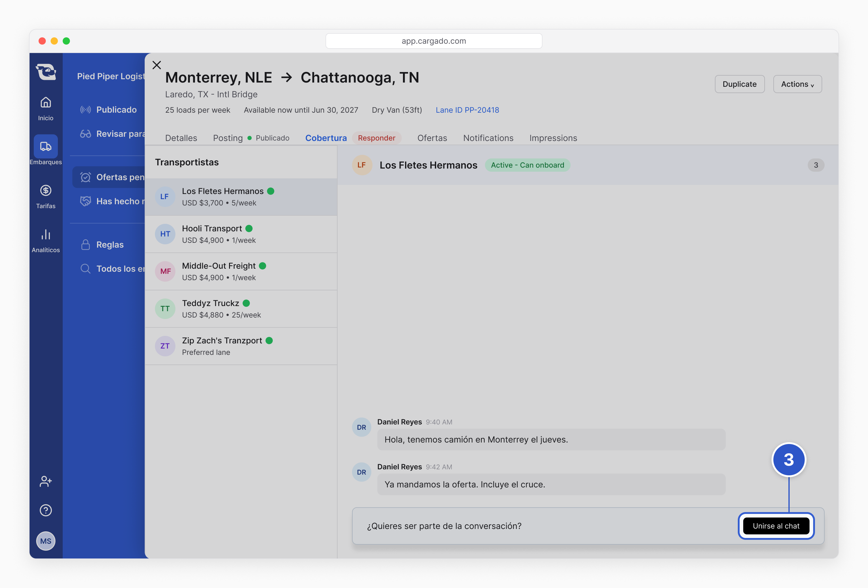
Task: Switch to the Posting tab
Action: coord(228,138)
